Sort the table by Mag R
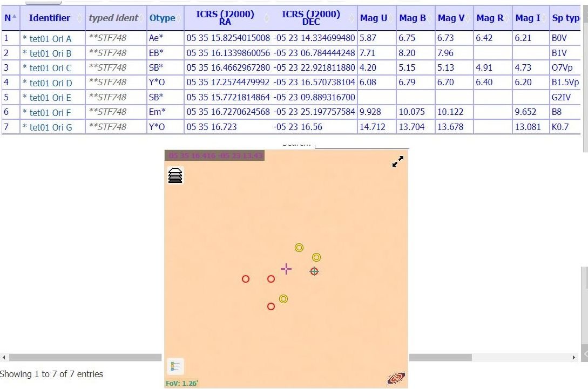Viewport: 588px width, 389px height. (493, 18)
